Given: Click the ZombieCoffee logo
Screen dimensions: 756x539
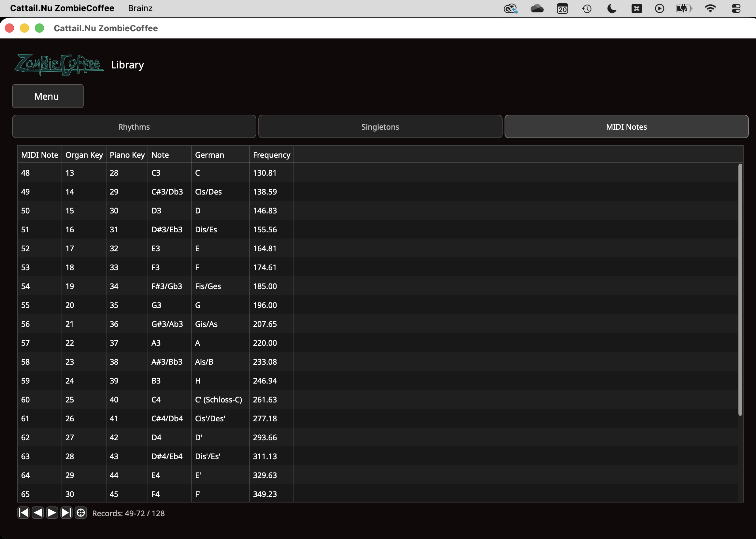Looking at the screenshot, I should (x=59, y=65).
